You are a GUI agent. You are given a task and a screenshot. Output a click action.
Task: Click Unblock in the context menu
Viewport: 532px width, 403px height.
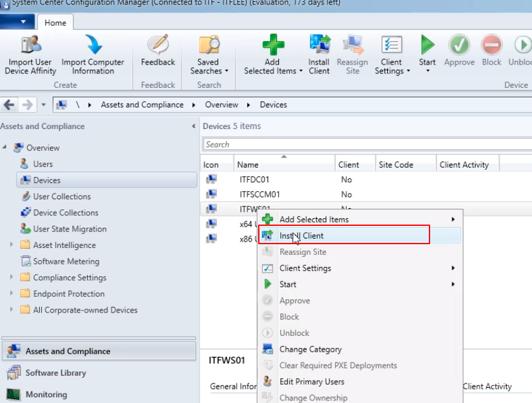(x=360, y=333)
